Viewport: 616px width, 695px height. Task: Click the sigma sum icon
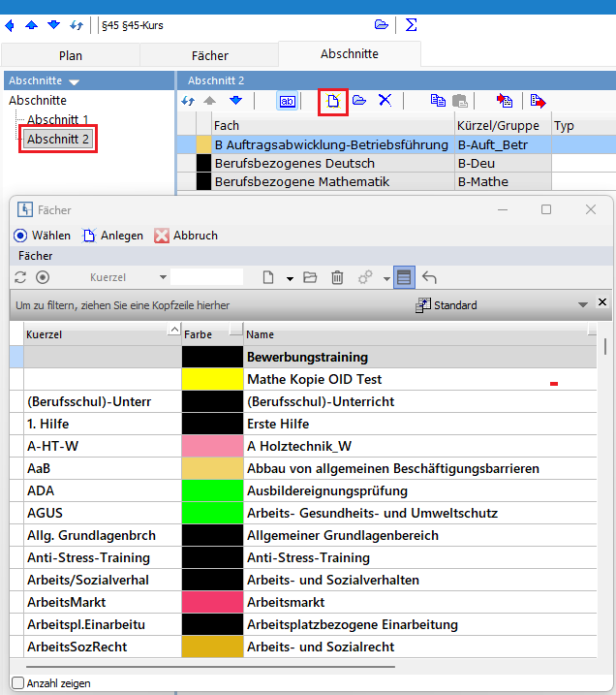pyautogui.click(x=411, y=24)
